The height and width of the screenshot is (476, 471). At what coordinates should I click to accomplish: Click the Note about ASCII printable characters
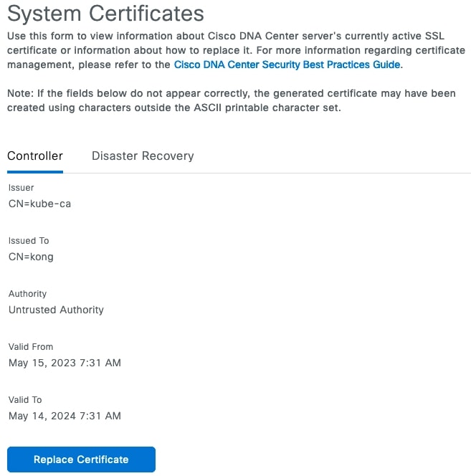point(232,100)
